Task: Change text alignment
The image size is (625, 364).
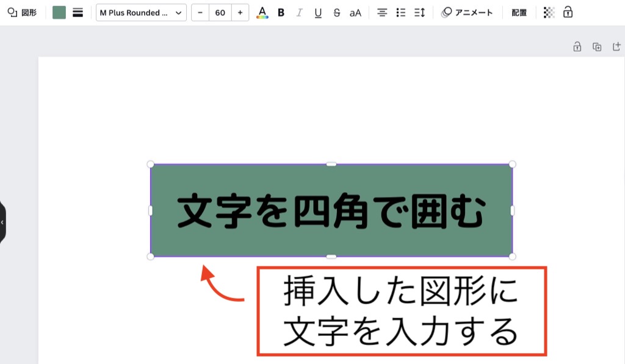Action: coord(382,13)
